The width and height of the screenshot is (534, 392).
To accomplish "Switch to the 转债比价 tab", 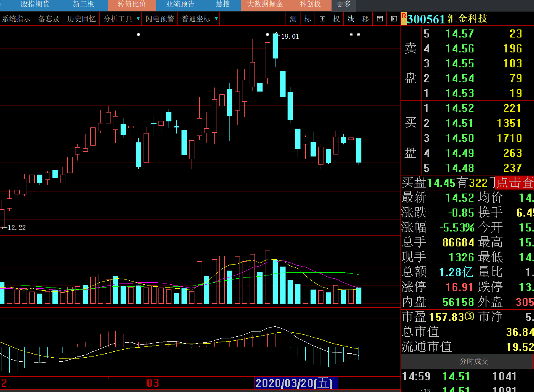I will pos(132,4).
